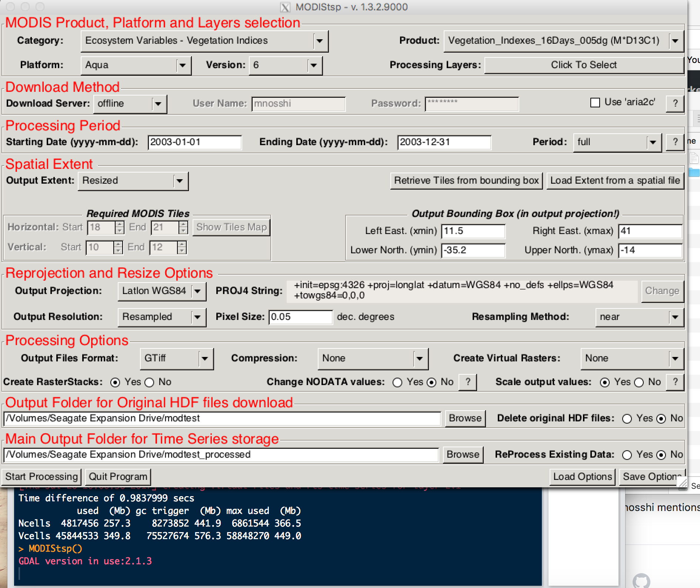Click Retrieve Tiles from bounding box

pyautogui.click(x=466, y=180)
